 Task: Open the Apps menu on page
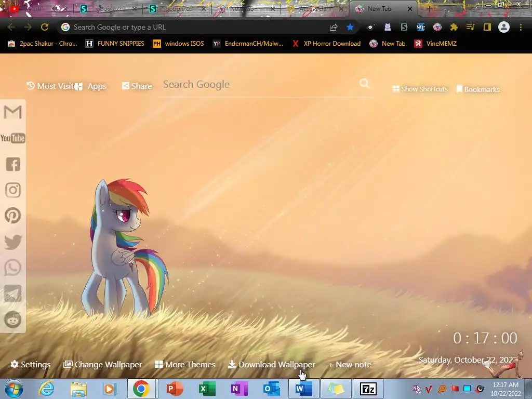90,86
